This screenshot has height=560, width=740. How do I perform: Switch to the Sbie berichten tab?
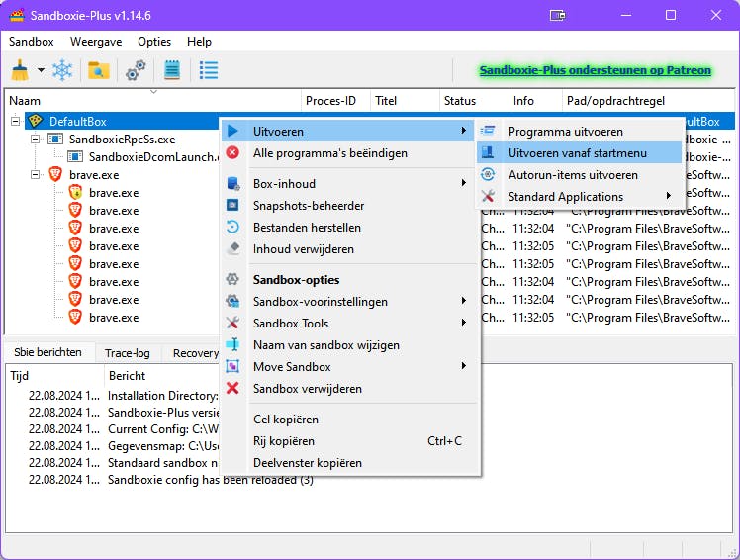(47, 352)
